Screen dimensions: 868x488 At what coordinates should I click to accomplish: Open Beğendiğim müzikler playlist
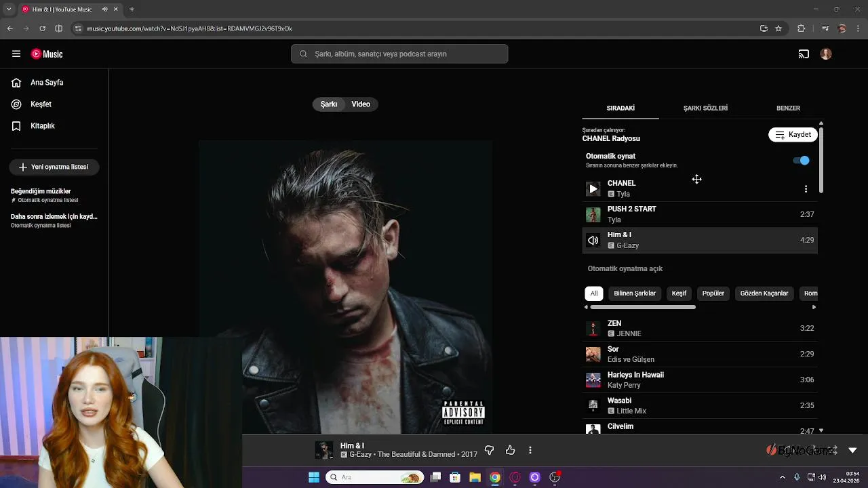pyautogui.click(x=54, y=195)
